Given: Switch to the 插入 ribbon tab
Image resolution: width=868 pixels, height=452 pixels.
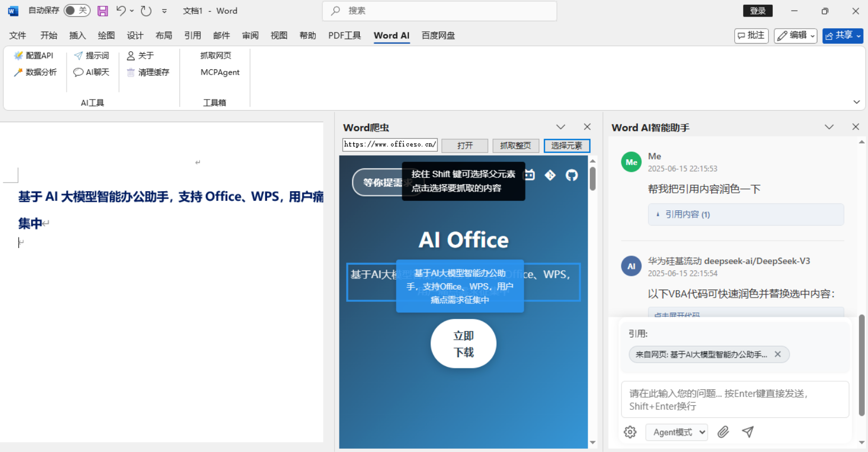Looking at the screenshot, I should coord(77,36).
